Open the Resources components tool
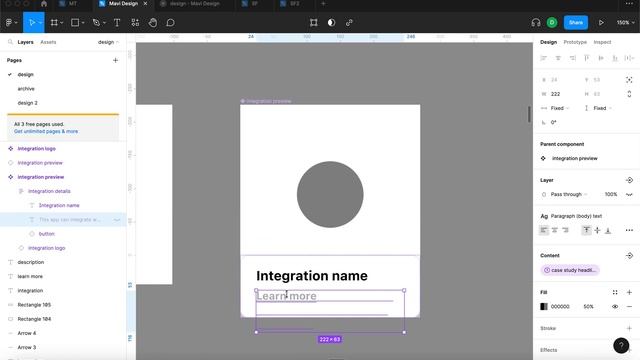The image size is (640, 360). click(x=135, y=23)
